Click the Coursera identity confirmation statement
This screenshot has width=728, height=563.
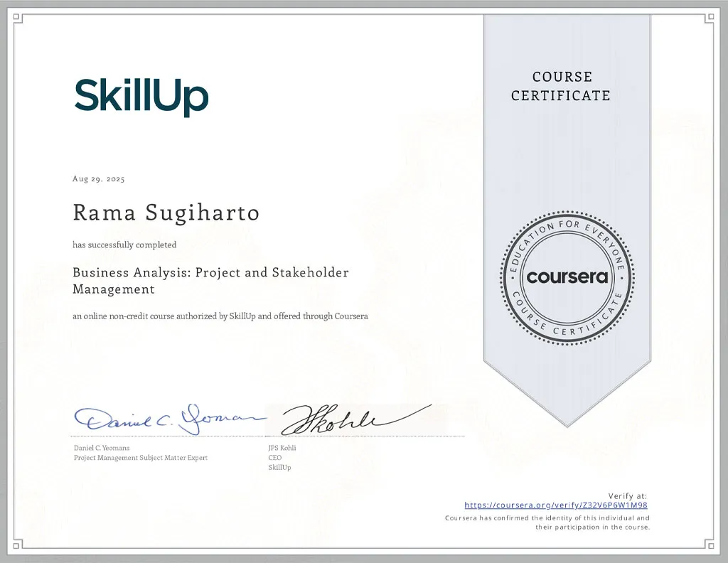coord(547,522)
